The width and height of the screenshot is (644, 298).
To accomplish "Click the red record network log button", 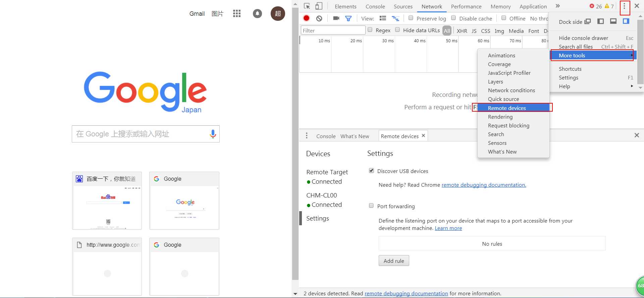I will (x=306, y=18).
